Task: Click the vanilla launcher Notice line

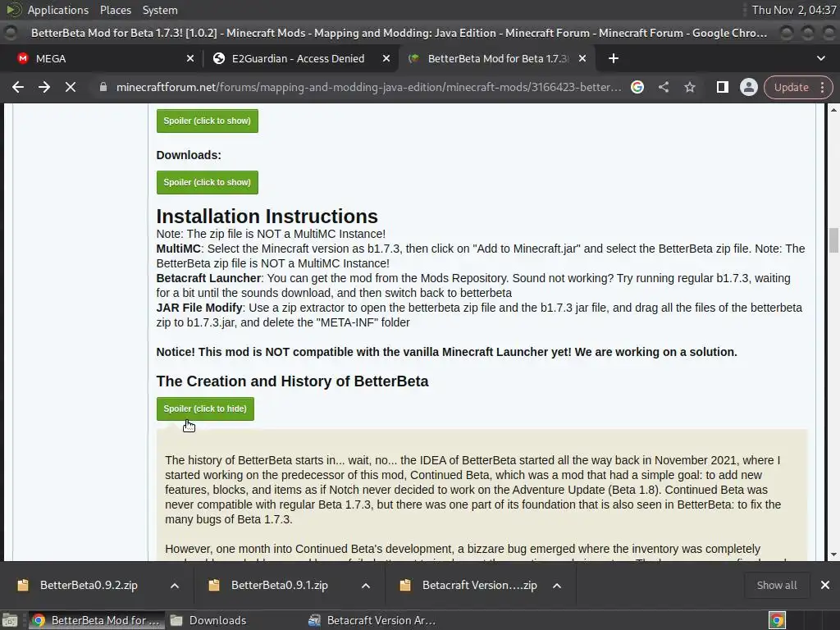Action: [447, 352]
